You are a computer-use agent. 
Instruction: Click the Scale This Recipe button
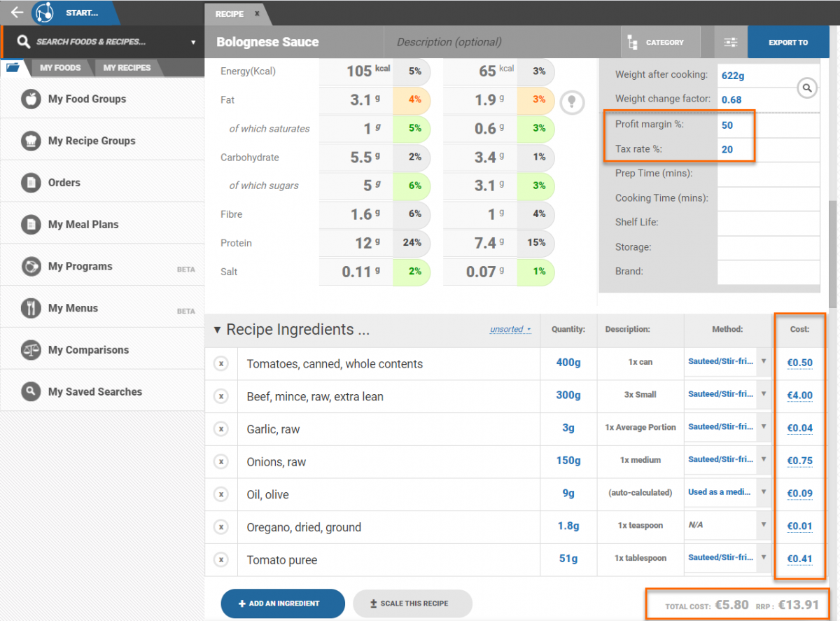pyautogui.click(x=412, y=603)
